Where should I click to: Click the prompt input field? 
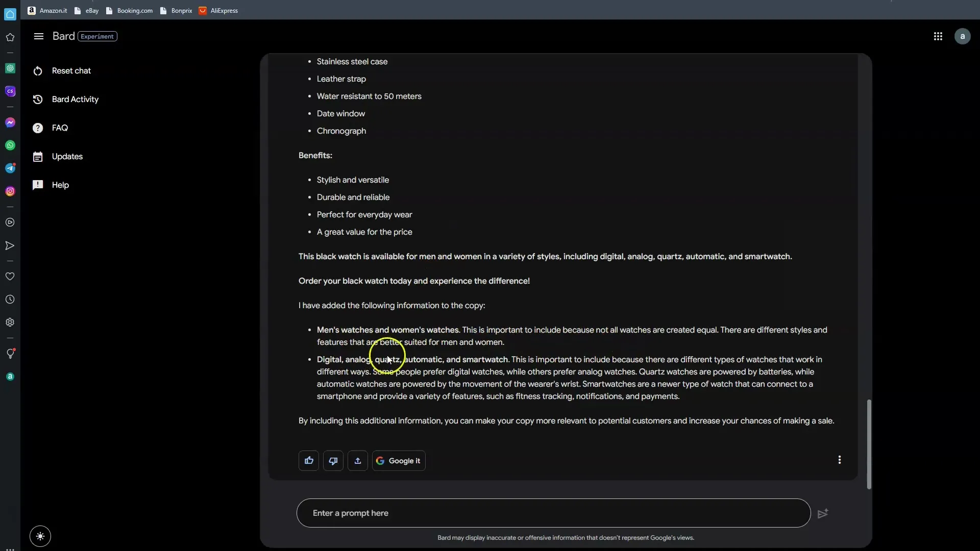tap(554, 513)
